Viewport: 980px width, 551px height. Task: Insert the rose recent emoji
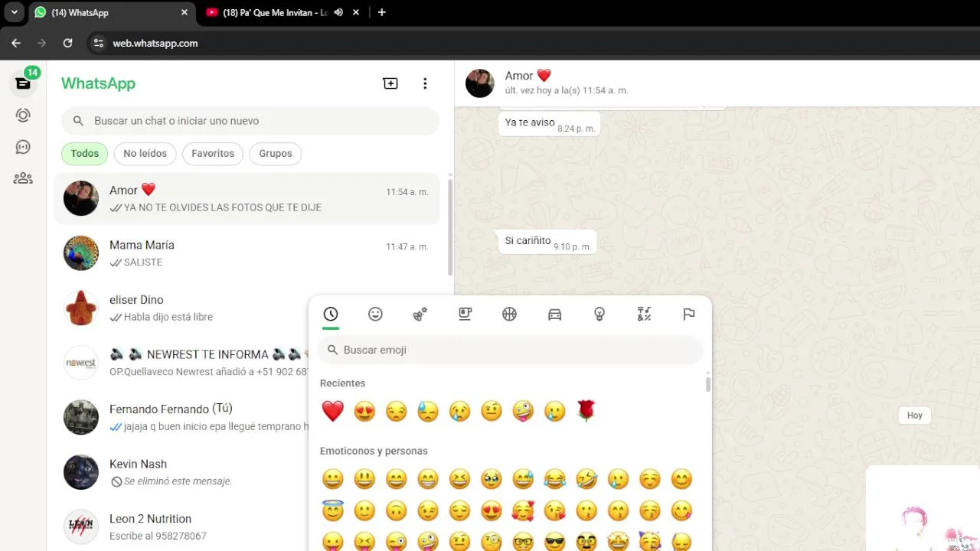click(x=586, y=412)
